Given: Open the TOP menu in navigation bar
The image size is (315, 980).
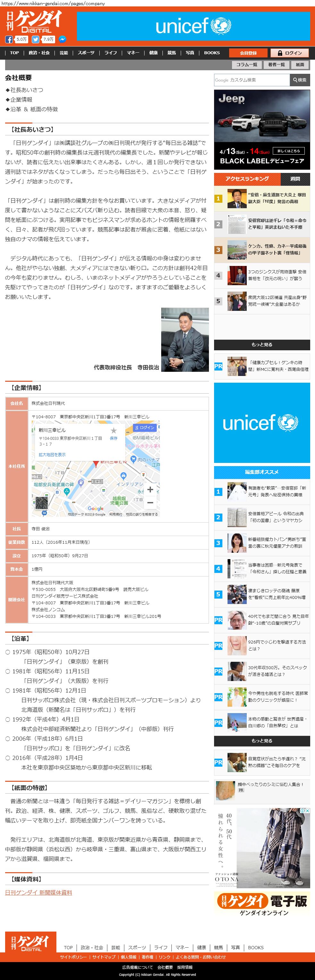Looking at the screenshot, I should [14, 53].
